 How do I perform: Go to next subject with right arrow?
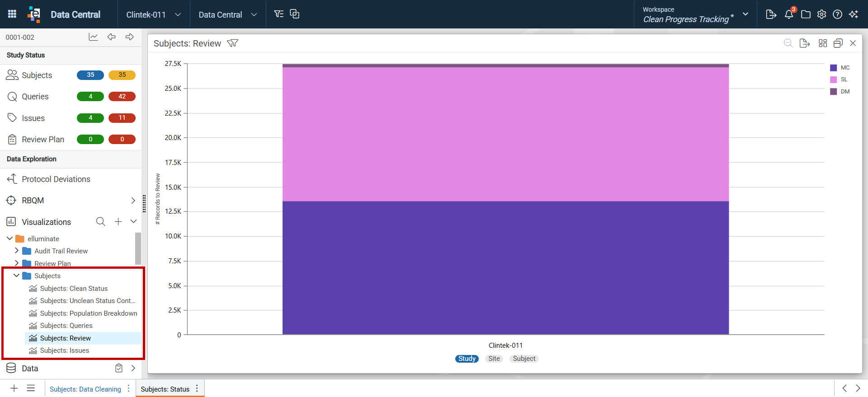click(130, 37)
